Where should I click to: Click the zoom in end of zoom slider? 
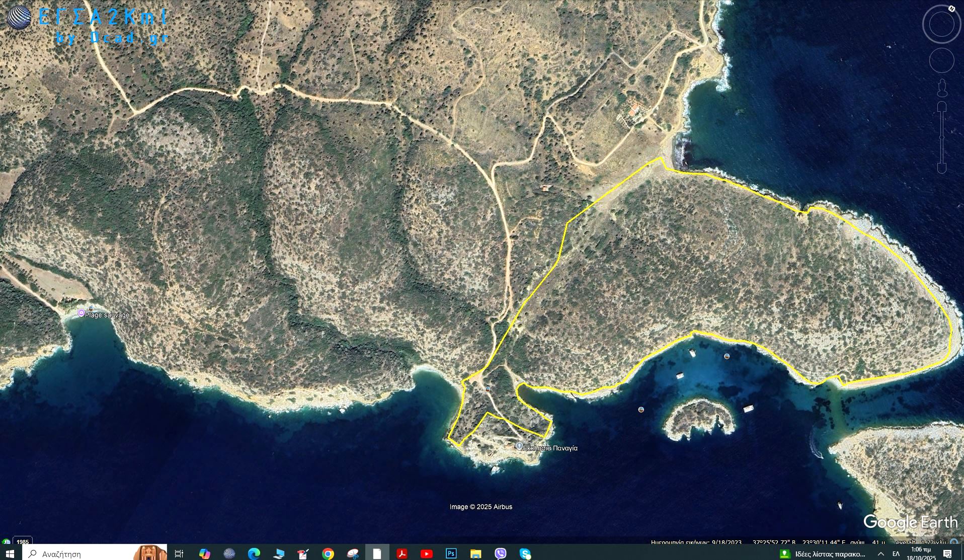click(x=942, y=107)
